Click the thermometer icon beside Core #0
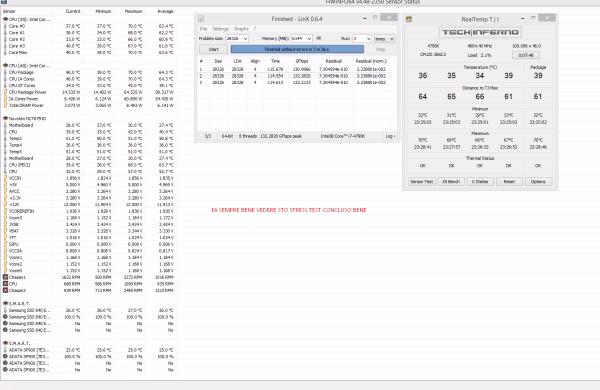Screen dimensions: 600x390 (5, 26)
